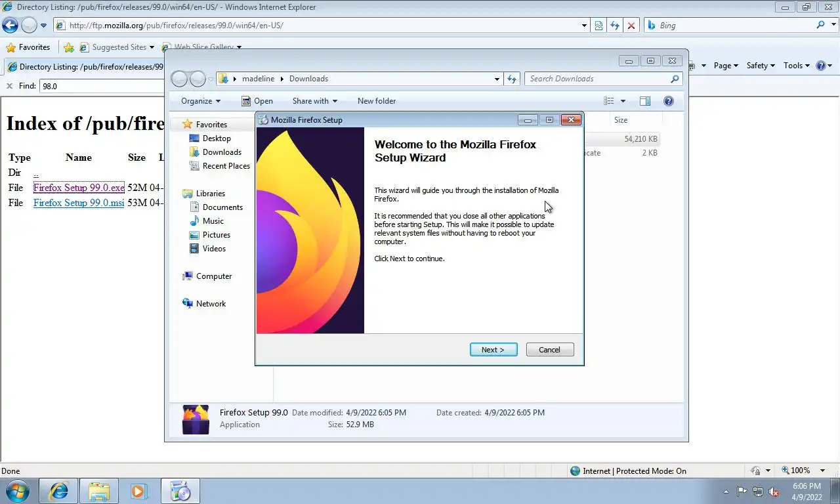This screenshot has width=840, height=504.
Task: Click New folder in Explorer toolbar
Action: click(377, 101)
